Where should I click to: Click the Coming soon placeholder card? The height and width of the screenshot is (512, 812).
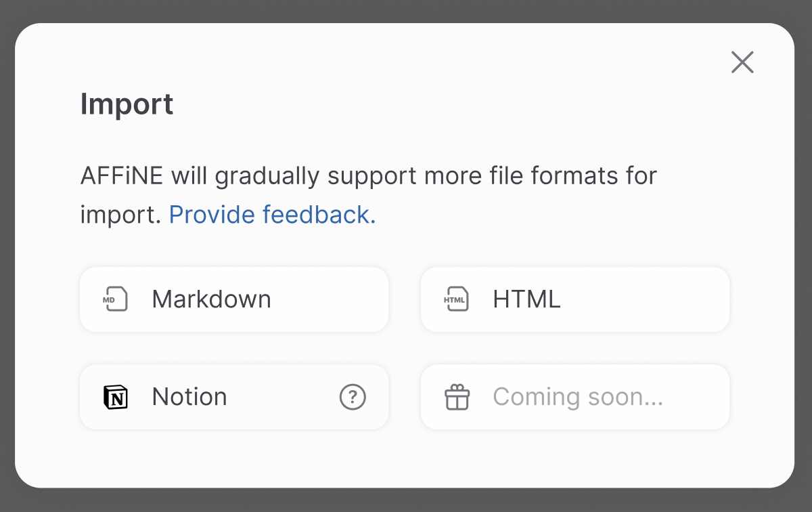click(x=574, y=397)
